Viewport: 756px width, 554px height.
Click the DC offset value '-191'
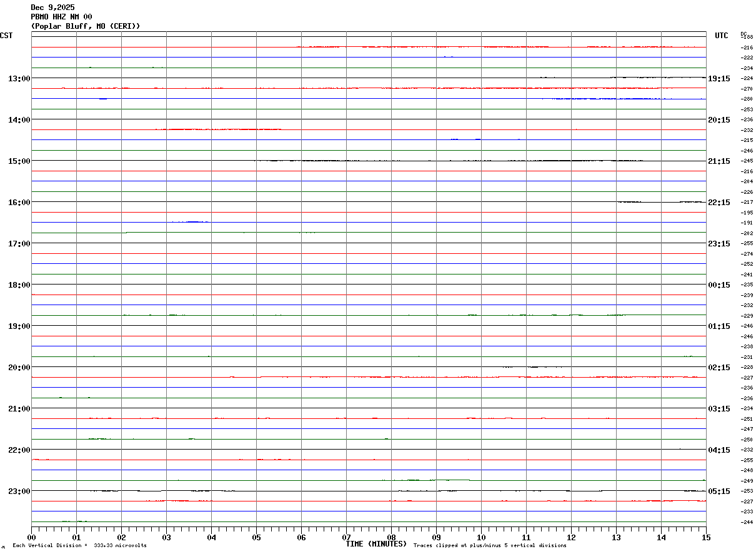[747, 223]
